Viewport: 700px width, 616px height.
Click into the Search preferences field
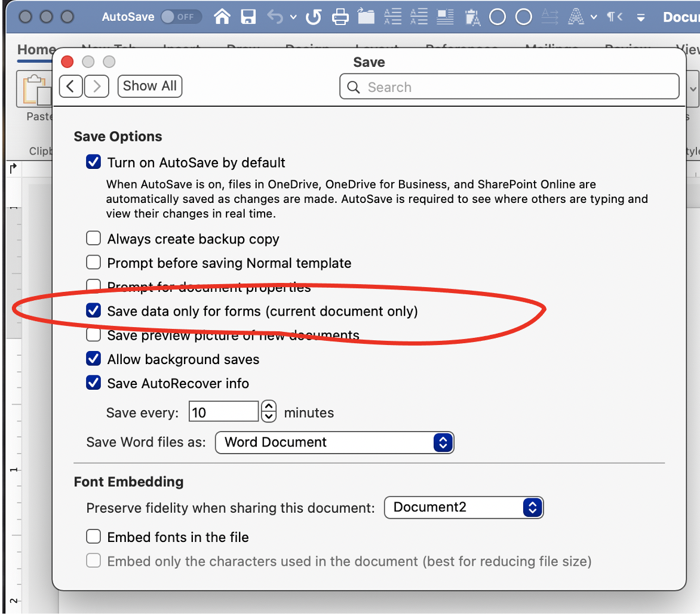coord(509,87)
